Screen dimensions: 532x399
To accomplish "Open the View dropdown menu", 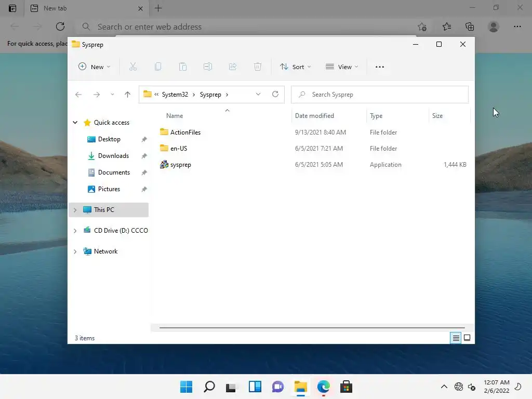I will [342, 67].
